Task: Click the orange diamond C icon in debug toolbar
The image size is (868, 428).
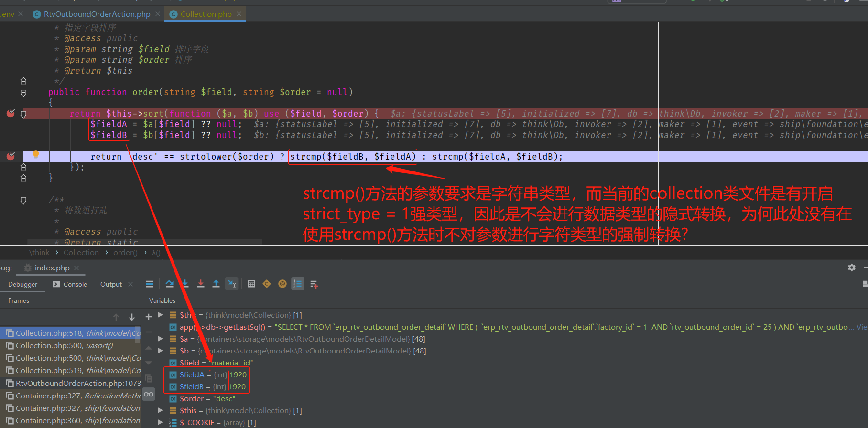Action: (x=267, y=284)
